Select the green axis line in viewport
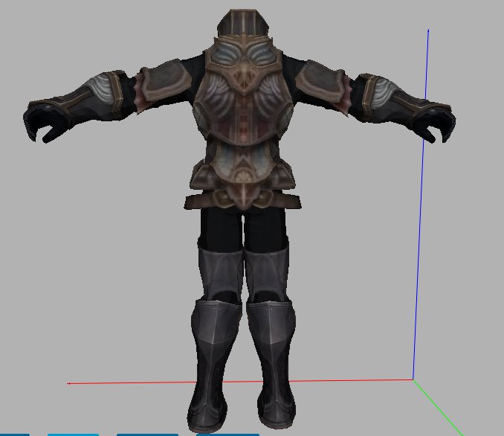This screenshot has width=504, height=436. click(438, 408)
